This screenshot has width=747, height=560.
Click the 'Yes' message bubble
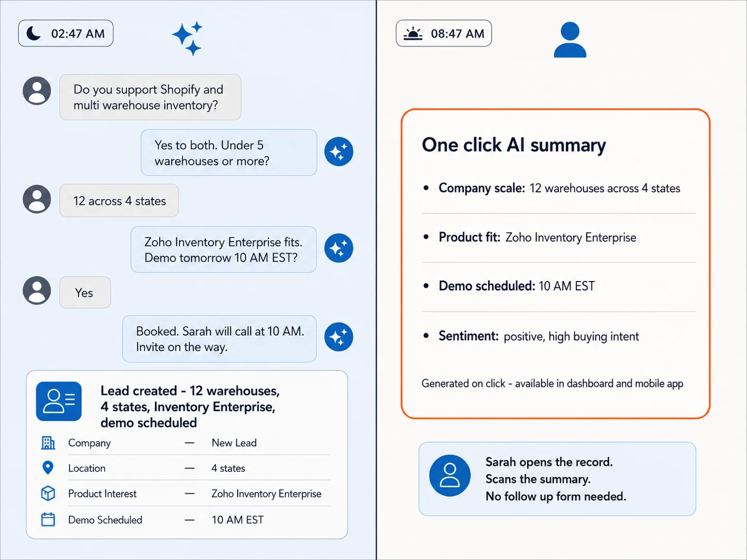[x=85, y=292]
